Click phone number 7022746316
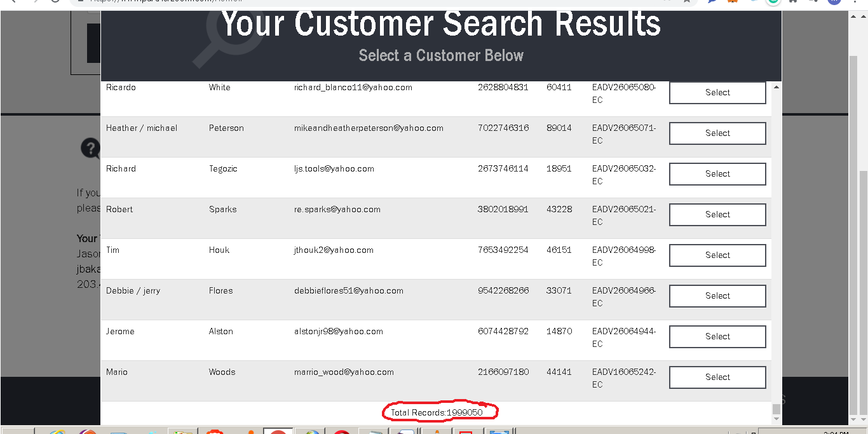This screenshot has width=868, height=434. coord(503,128)
